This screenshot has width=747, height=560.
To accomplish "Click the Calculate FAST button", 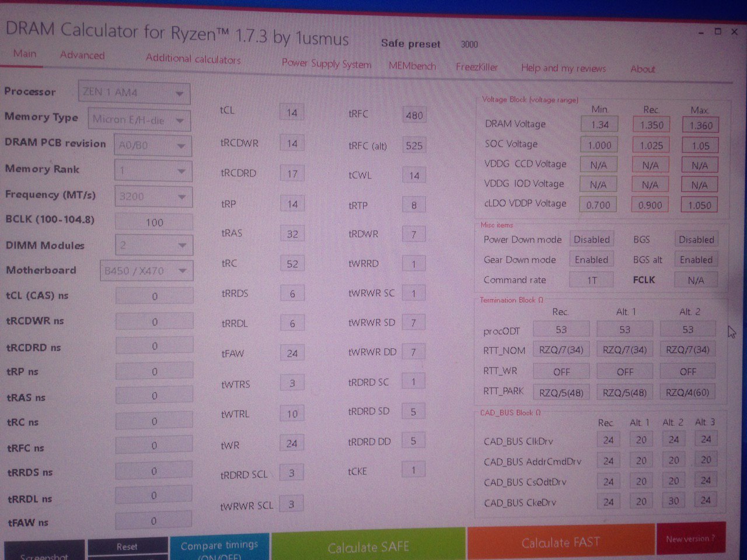I will (x=560, y=542).
